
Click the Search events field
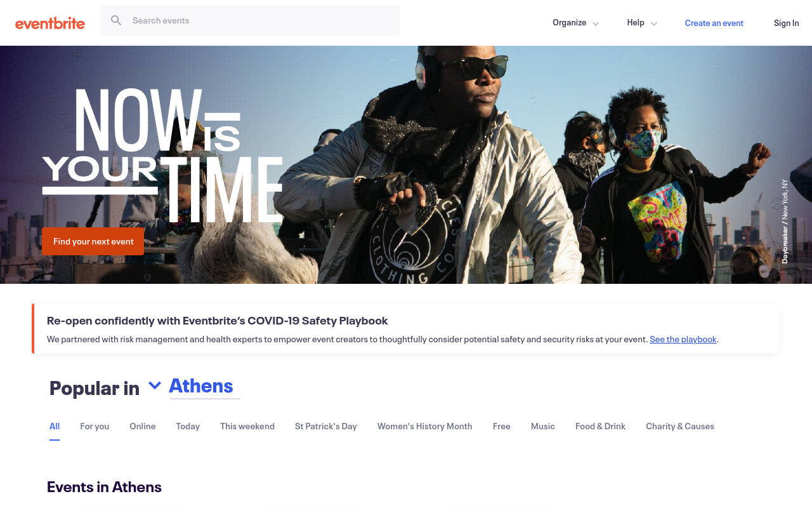250,20
